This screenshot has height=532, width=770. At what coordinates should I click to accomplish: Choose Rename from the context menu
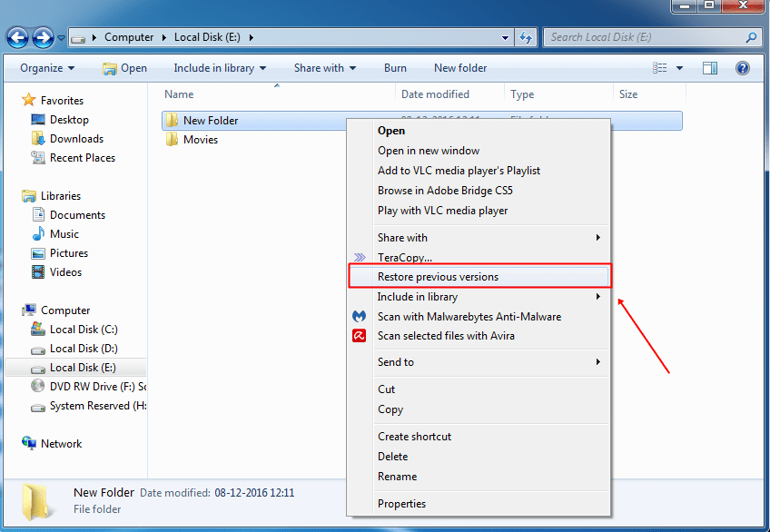tap(397, 476)
